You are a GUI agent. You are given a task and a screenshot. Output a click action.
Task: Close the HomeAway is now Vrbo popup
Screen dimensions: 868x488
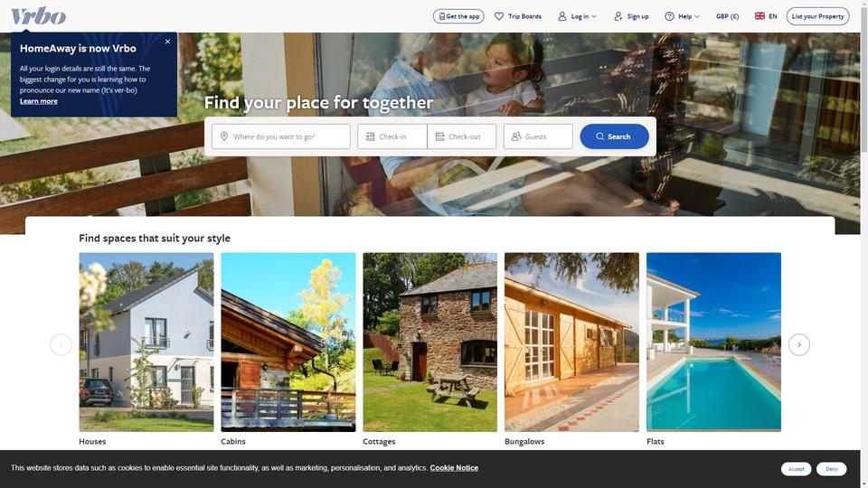(168, 42)
